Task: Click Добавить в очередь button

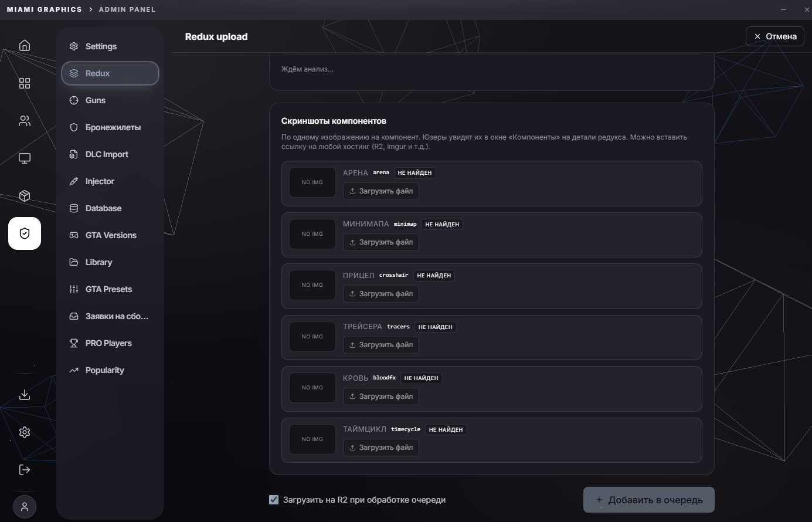Action: (x=649, y=500)
